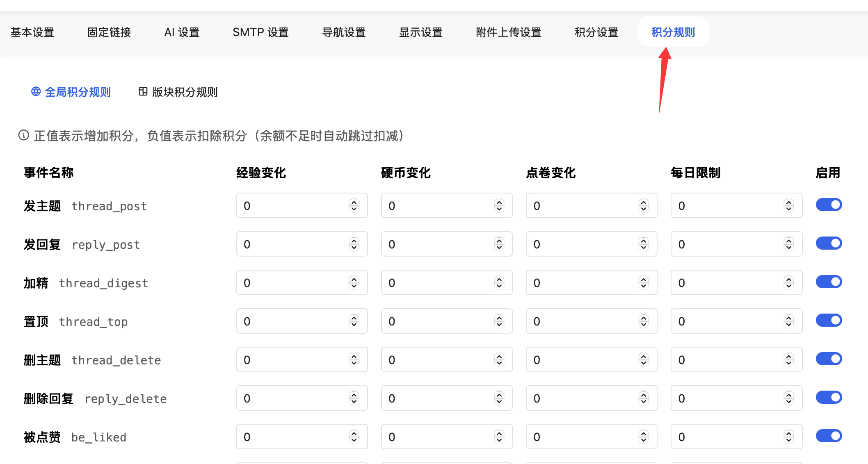Click the 硬币变化 input for 发回复
868x464 pixels.
pos(447,244)
